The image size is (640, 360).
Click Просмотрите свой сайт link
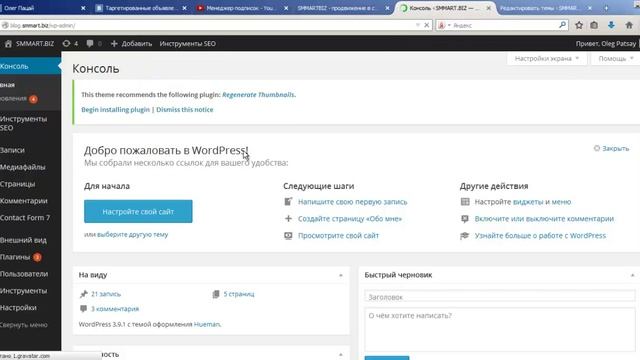338,236
